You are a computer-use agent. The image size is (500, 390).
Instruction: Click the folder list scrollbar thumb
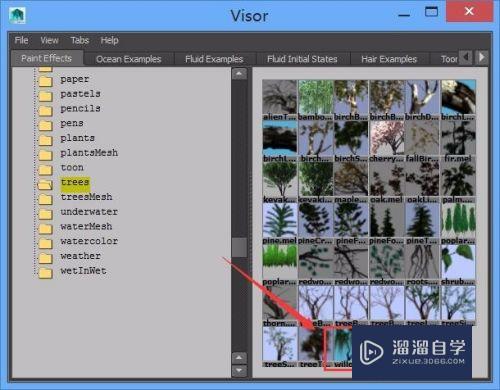click(239, 247)
